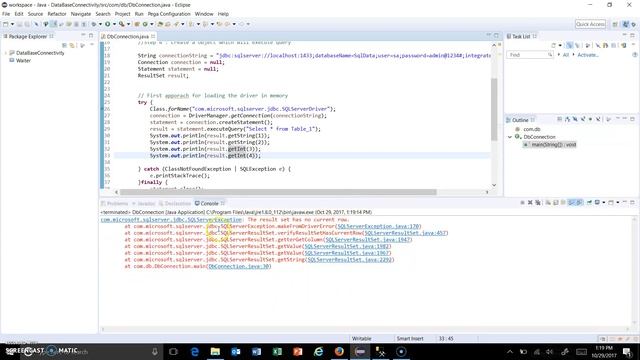Switch to the Javadoc tab

[144, 203]
